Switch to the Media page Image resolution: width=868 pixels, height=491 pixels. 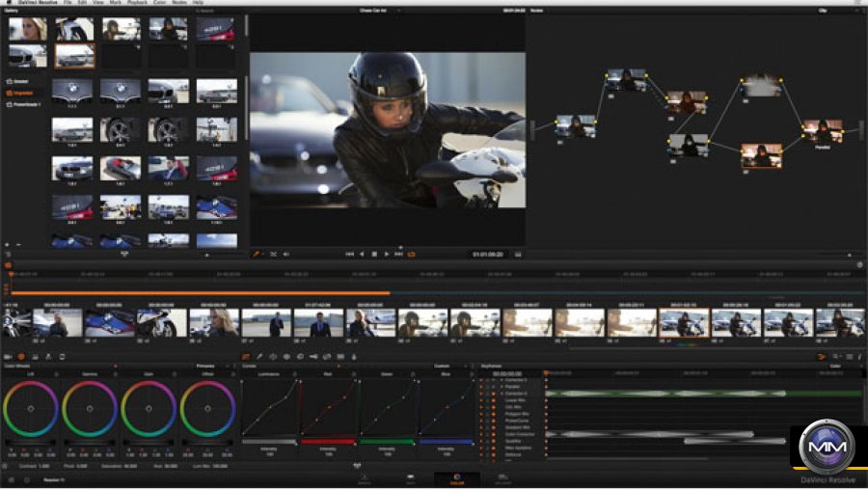pos(365,479)
